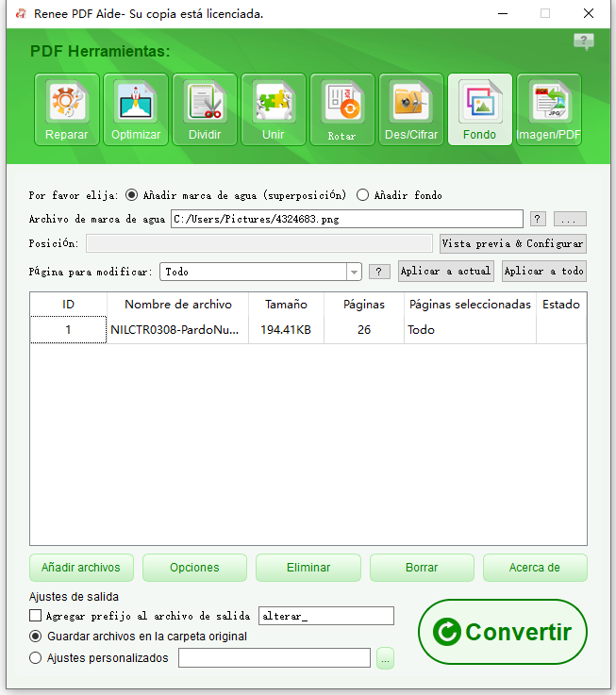Image resolution: width=616 pixels, height=695 pixels.
Task: Click the Páginas column header
Action: point(364,304)
